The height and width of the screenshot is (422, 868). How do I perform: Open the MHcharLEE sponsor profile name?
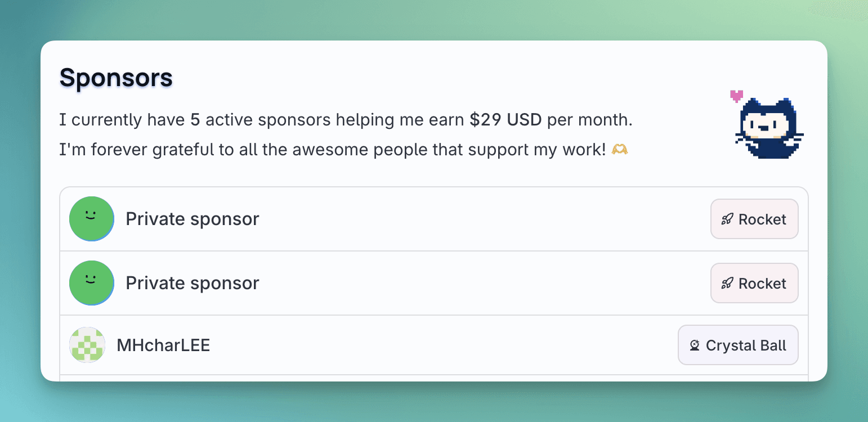click(x=163, y=345)
